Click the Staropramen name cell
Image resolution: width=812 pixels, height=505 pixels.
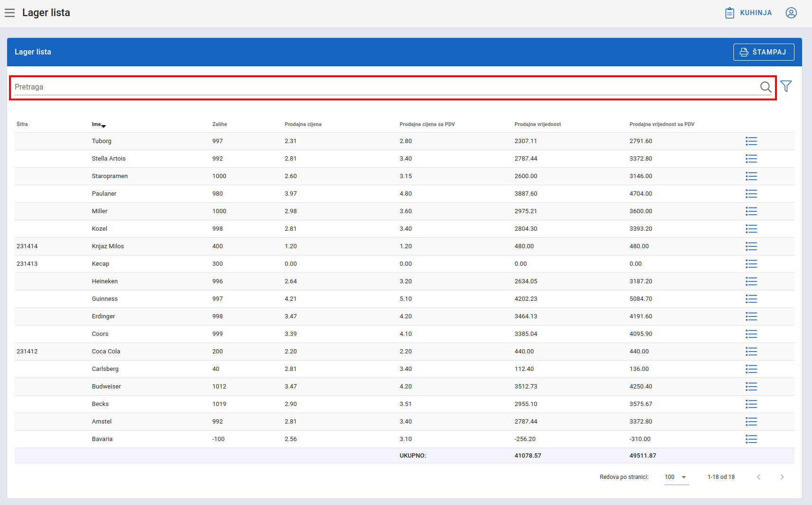tap(110, 176)
